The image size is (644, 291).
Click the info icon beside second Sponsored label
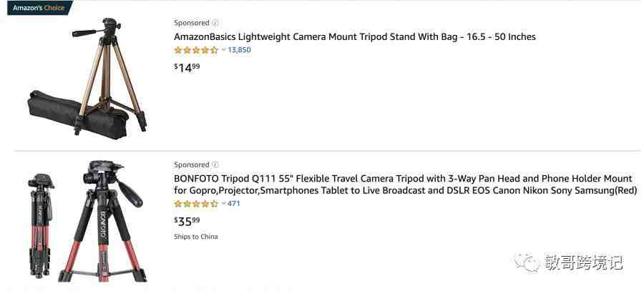tap(215, 164)
